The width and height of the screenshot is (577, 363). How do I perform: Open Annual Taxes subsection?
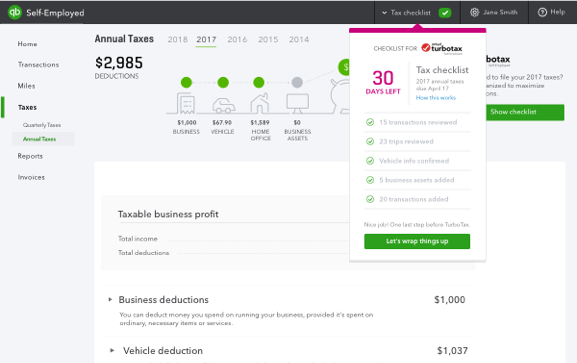(x=39, y=139)
